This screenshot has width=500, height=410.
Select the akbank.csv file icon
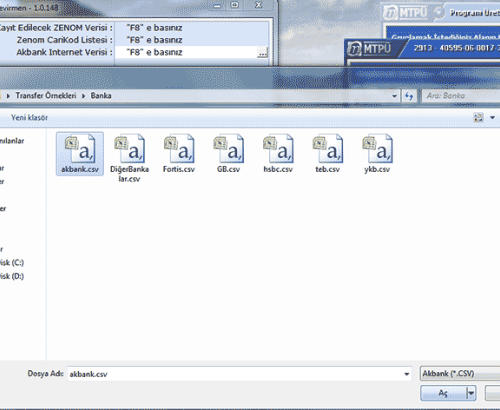tap(80, 149)
